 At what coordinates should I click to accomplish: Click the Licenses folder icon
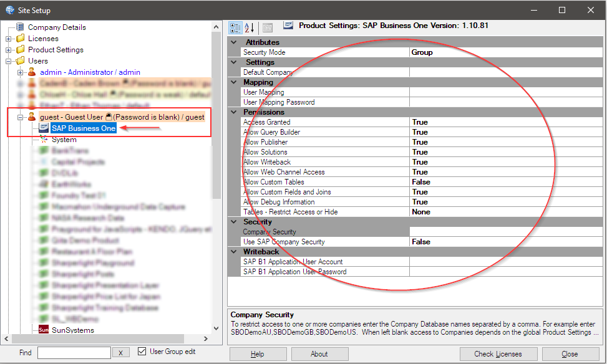[21, 38]
